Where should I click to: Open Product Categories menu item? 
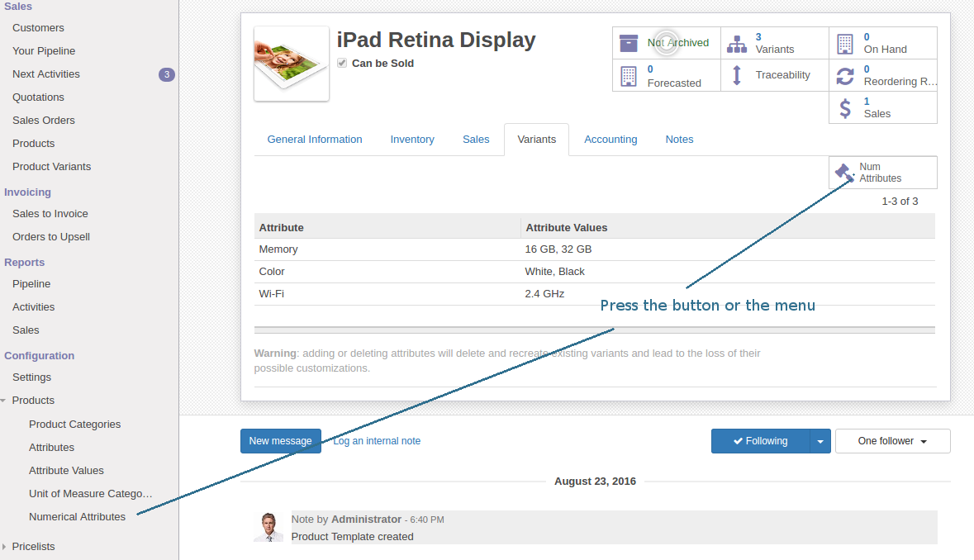point(74,424)
